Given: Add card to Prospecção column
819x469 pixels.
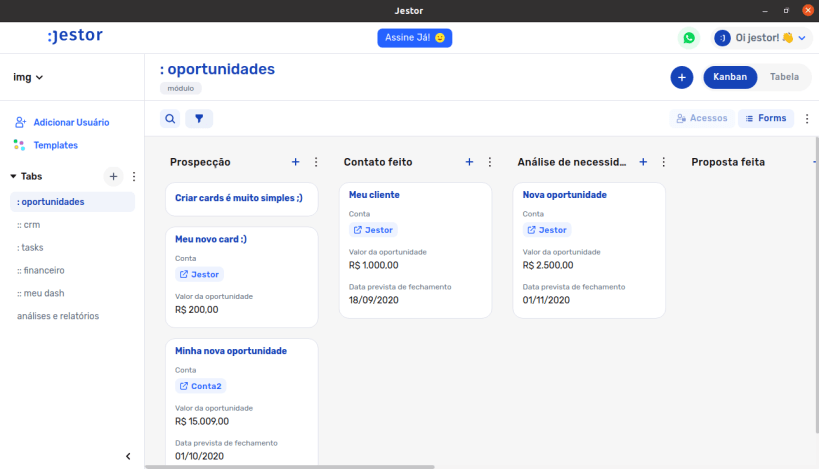Looking at the screenshot, I should 296,162.
